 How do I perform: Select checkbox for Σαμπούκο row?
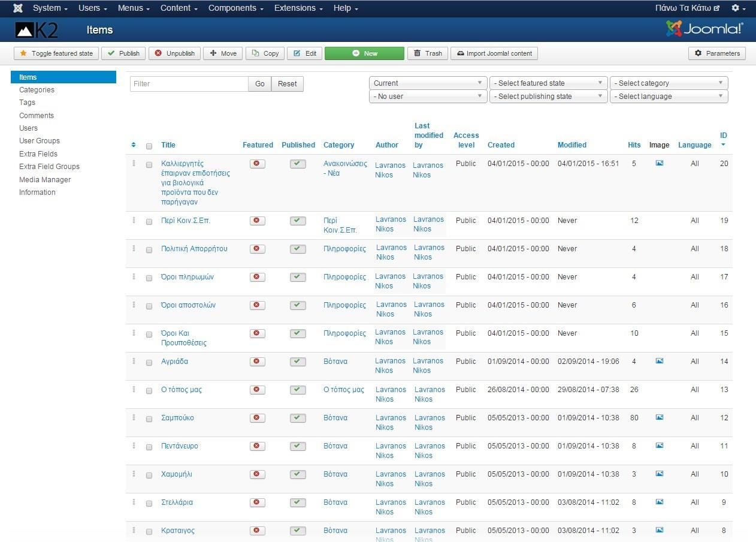pos(149,418)
